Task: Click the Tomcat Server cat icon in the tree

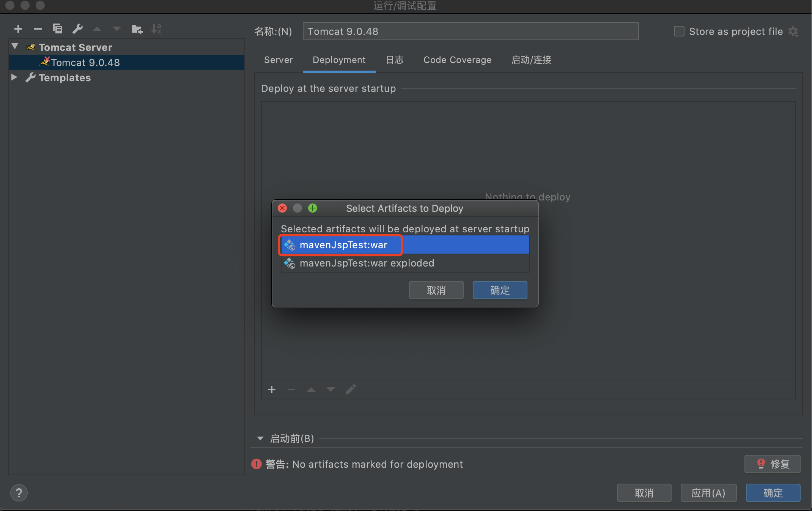Action: (30, 47)
